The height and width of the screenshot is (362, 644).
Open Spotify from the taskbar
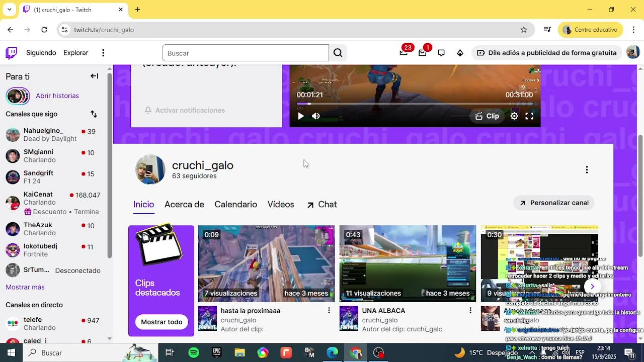point(194,353)
